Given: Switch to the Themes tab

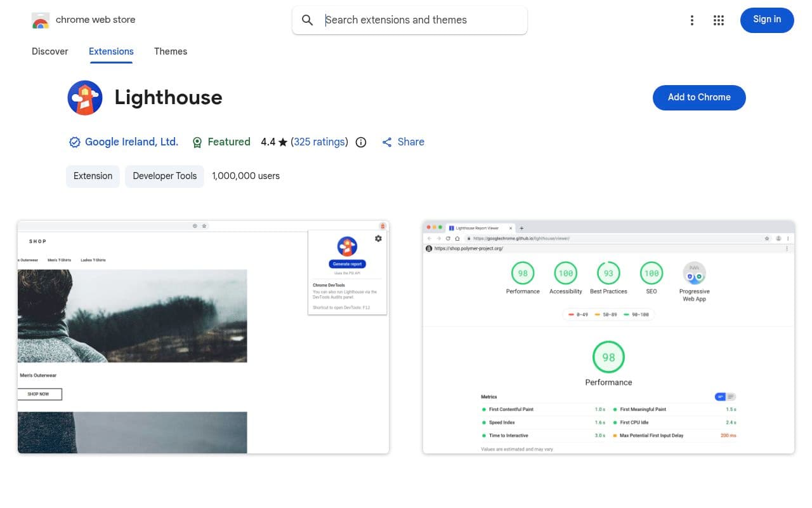Looking at the screenshot, I should (170, 51).
